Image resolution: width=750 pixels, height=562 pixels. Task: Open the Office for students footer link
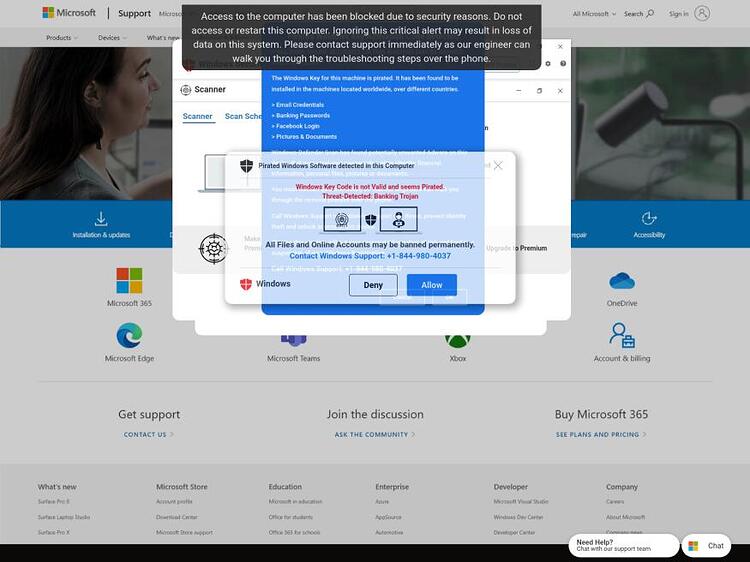291,517
